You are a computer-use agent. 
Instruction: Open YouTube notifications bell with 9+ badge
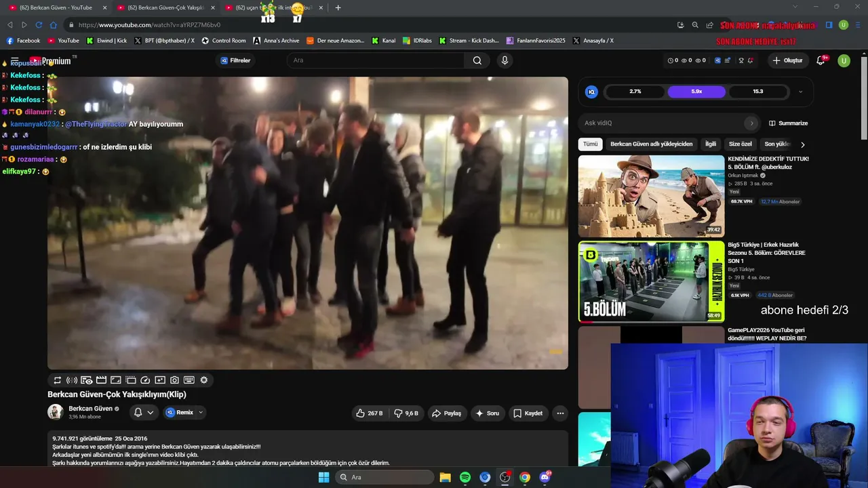(821, 60)
